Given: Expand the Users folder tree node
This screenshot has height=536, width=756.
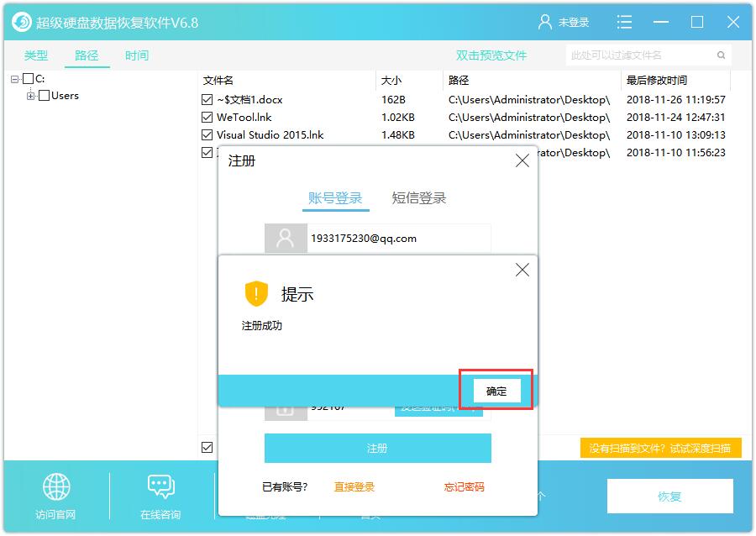Looking at the screenshot, I should point(31,96).
